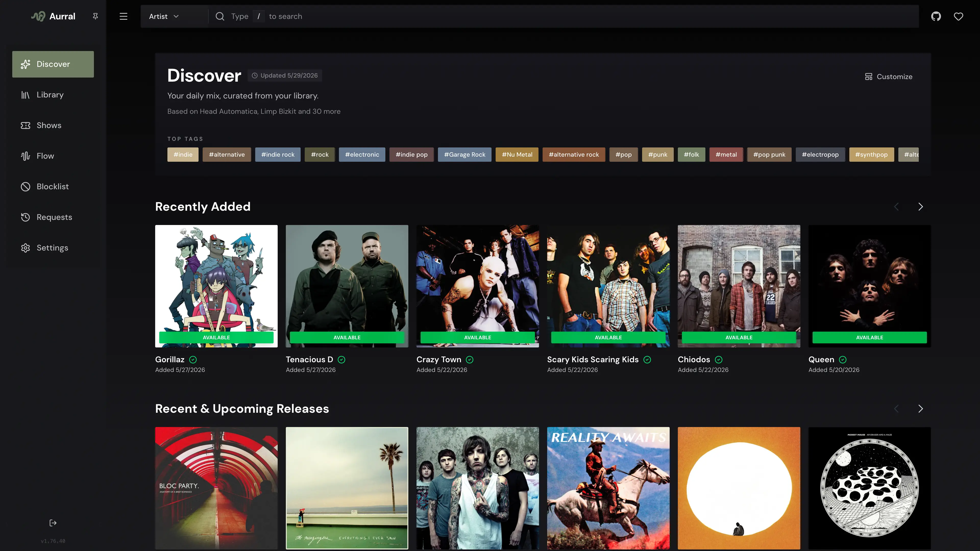
Task: Open the GitHub link icon
Action: click(x=936, y=16)
